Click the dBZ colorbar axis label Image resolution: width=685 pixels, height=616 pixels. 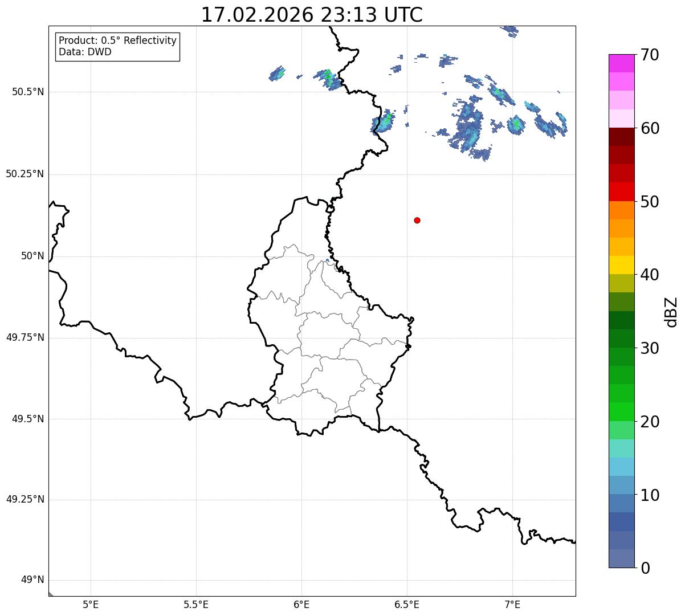click(x=671, y=312)
